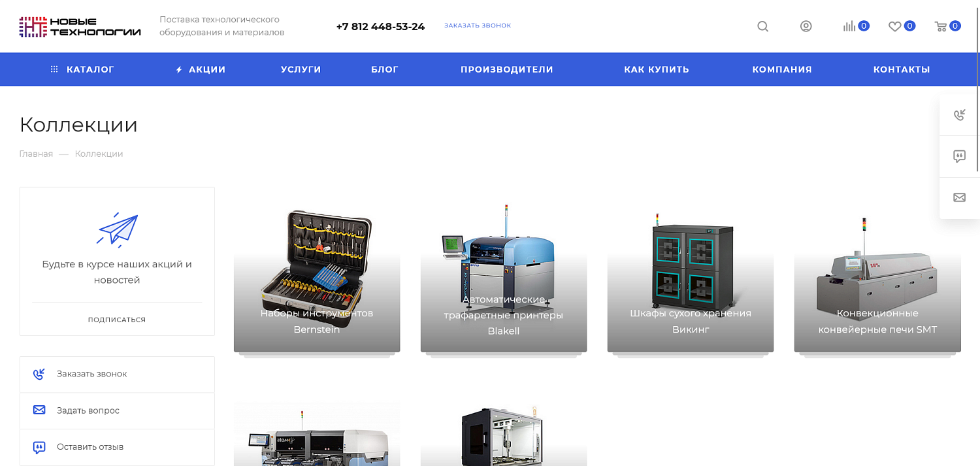This screenshot has height=466, width=980.
Task: Click the favorites counter badge showing 0
Action: [x=909, y=26]
